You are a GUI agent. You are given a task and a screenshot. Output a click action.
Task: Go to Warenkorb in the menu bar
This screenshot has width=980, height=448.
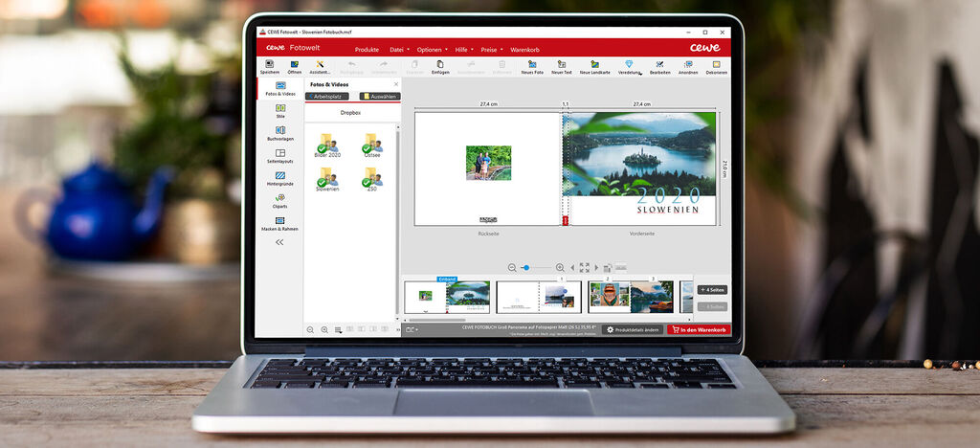[524, 50]
